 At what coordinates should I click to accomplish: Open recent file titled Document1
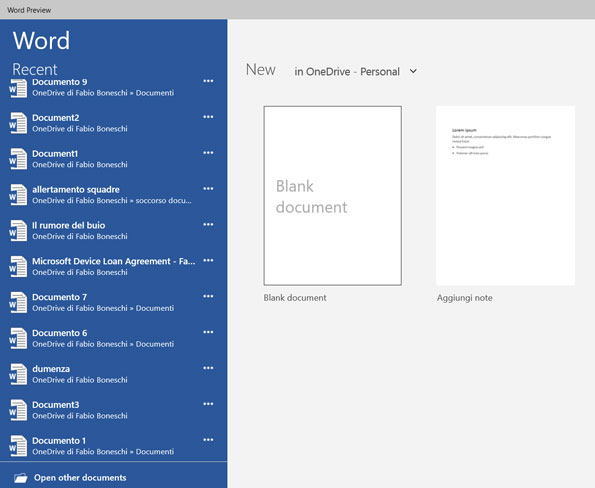click(x=55, y=154)
